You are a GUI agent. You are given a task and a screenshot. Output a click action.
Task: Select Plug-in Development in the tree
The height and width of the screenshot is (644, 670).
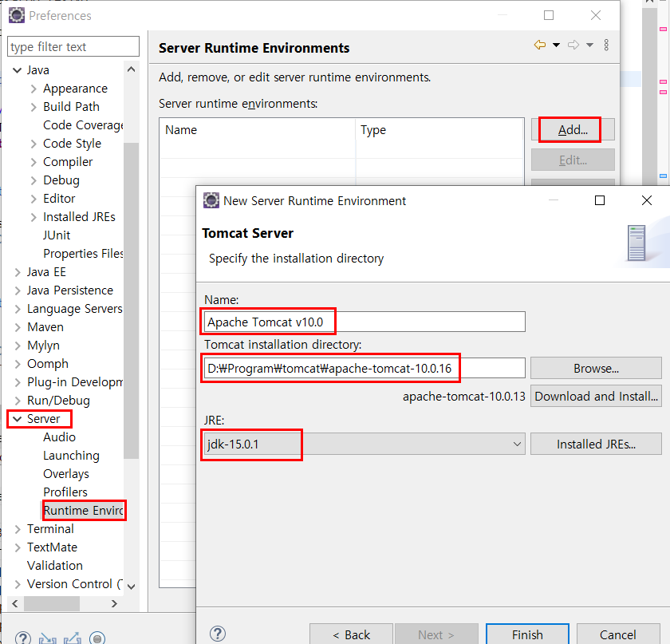pyautogui.click(x=74, y=382)
